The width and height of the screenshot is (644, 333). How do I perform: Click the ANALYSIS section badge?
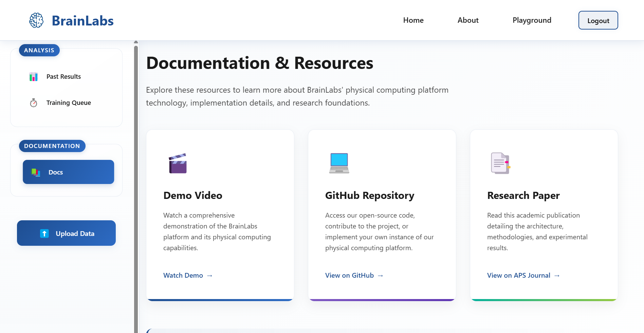(39, 50)
